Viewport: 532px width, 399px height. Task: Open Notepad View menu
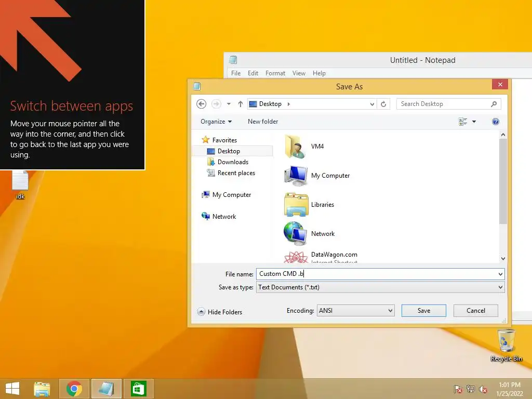(299, 73)
